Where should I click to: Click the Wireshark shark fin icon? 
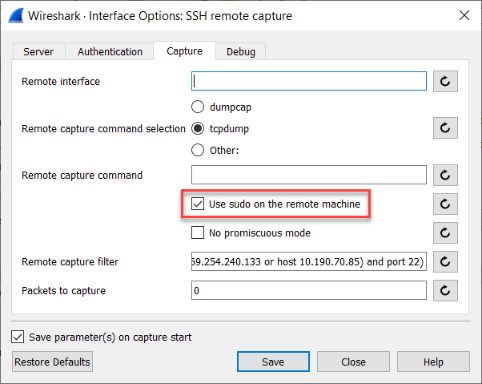(16, 16)
